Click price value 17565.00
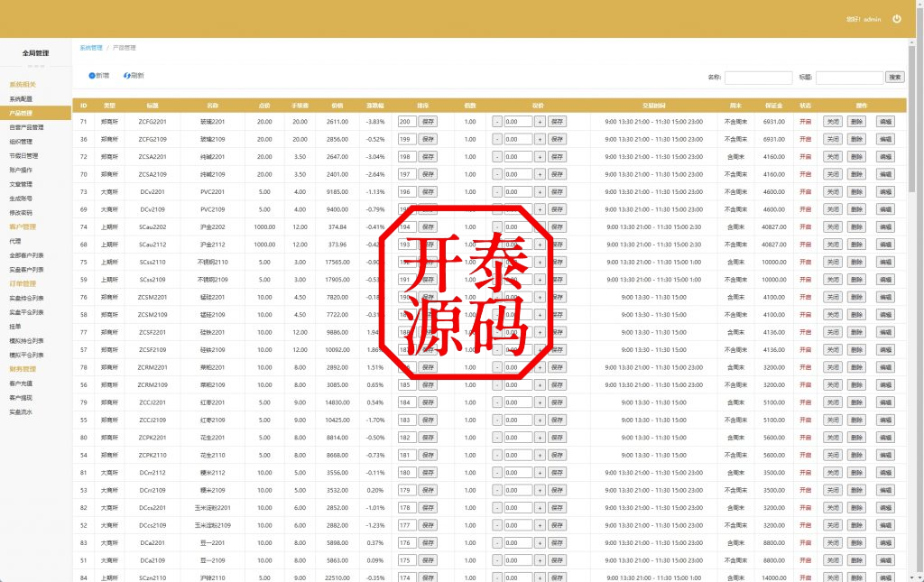The width and height of the screenshot is (924, 582). click(x=337, y=263)
